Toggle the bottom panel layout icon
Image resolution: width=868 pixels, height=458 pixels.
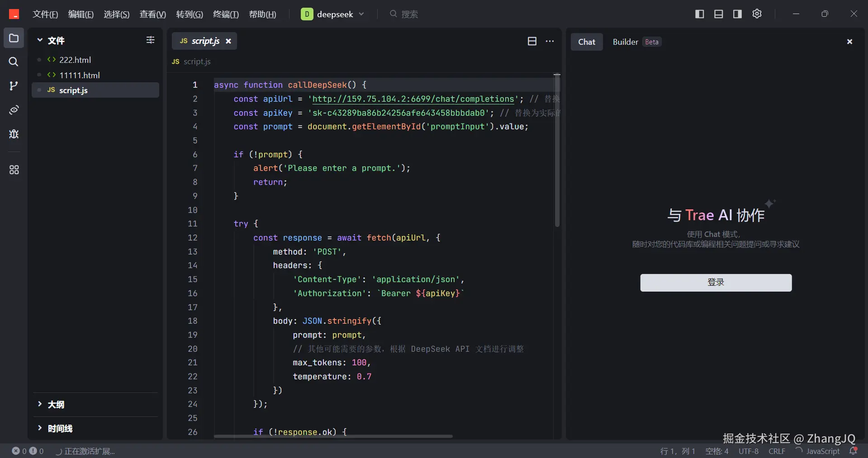point(718,14)
